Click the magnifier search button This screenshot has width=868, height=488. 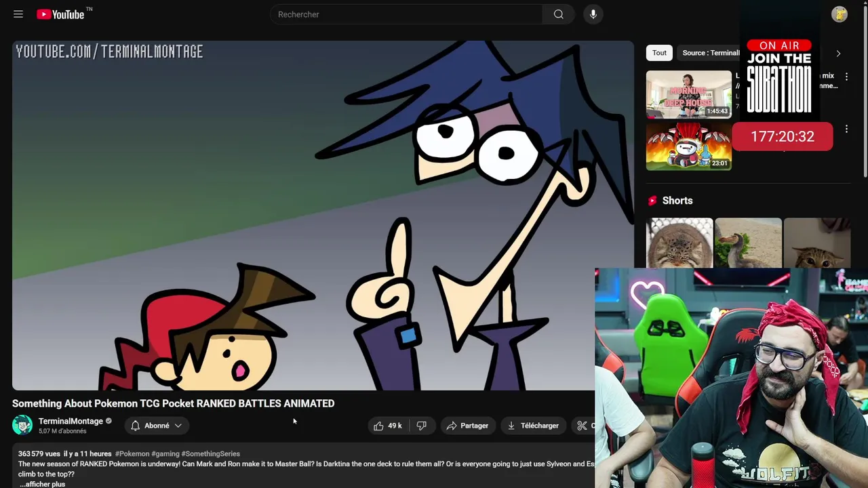point(558,14)
